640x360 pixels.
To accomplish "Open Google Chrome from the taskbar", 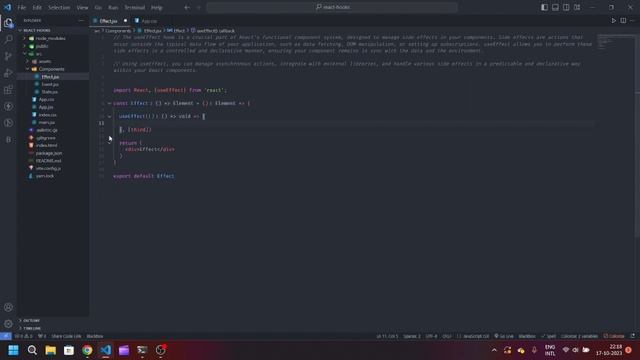I will coord(87,350).
